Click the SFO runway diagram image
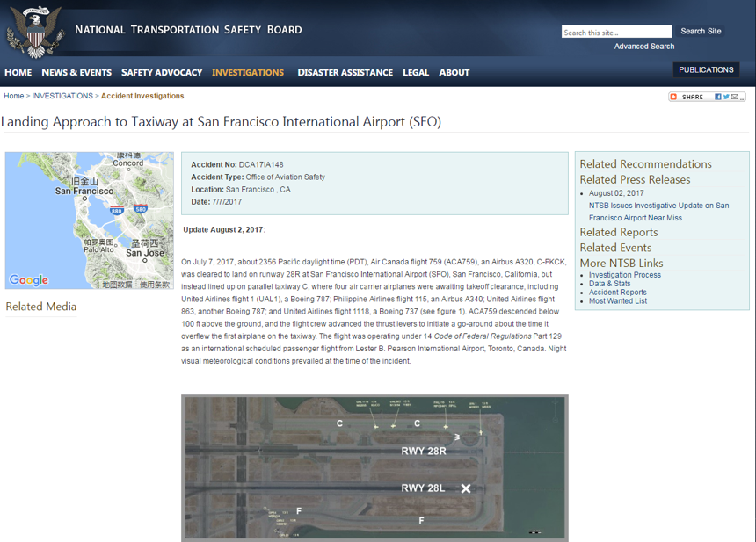The image size is (756, 542). [374, 468]
